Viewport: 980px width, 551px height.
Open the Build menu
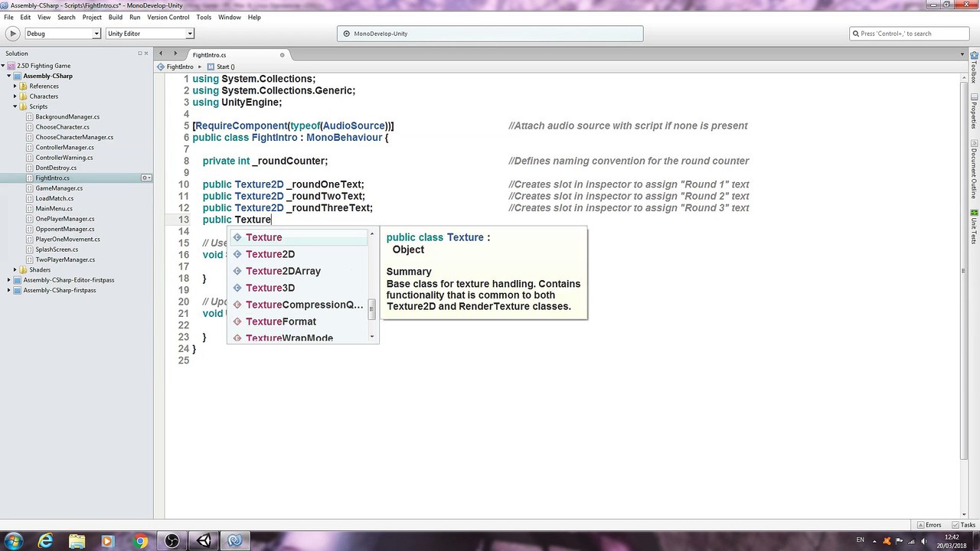(115, 17)
